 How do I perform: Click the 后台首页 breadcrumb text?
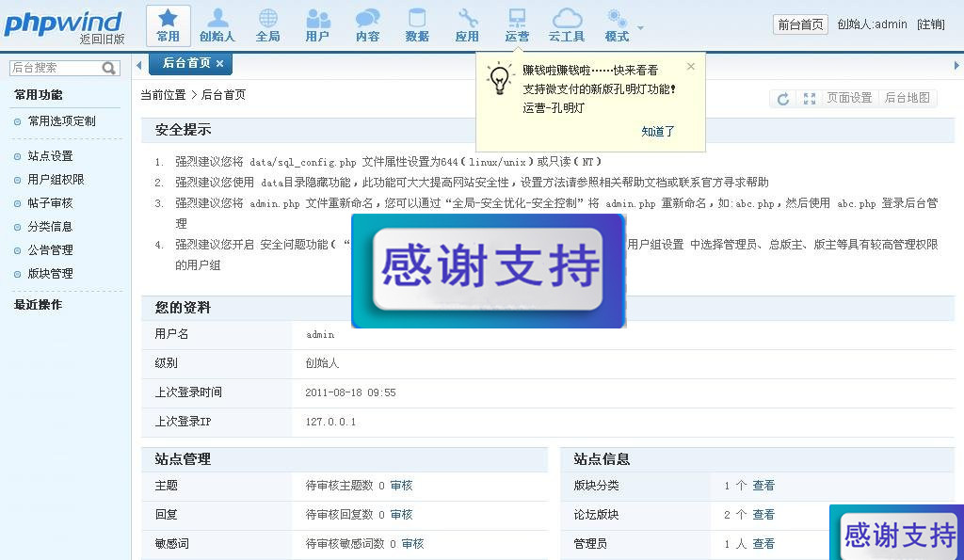pos(223,95)
